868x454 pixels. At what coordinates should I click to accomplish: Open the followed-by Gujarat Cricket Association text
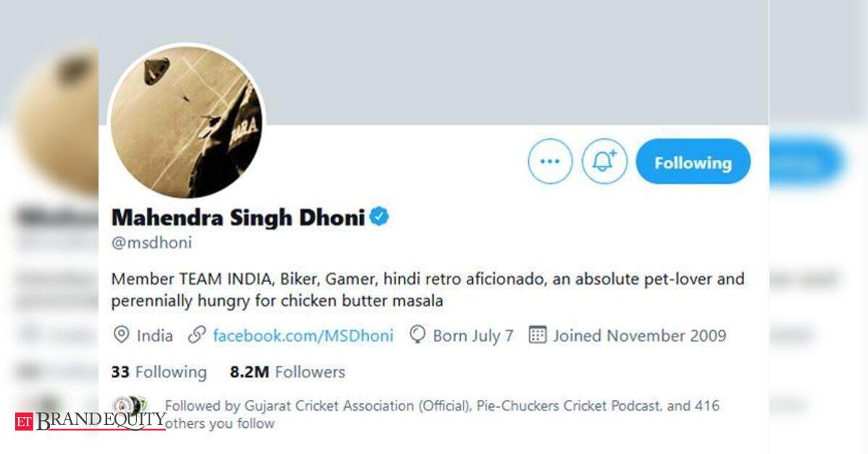pyautogui.click(x=442, y=414)
